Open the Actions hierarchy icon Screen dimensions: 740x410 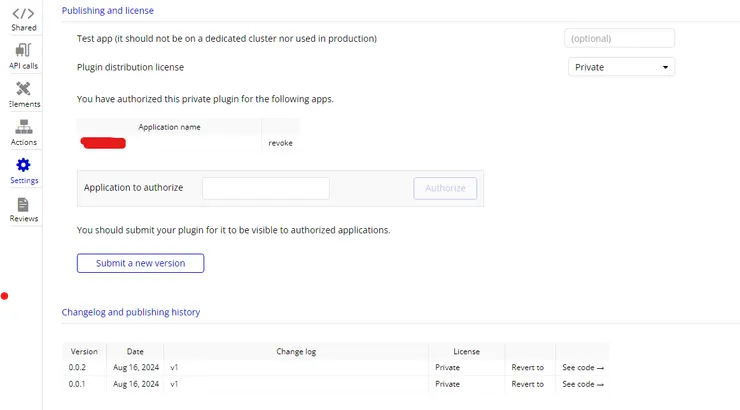click(x=24, y=127)
